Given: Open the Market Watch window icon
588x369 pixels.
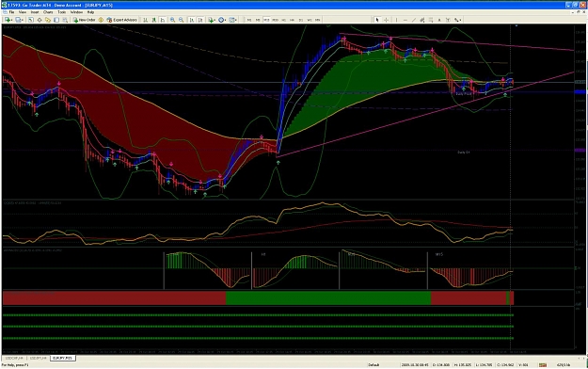Looking at the screenshot, I should (31, 20).
